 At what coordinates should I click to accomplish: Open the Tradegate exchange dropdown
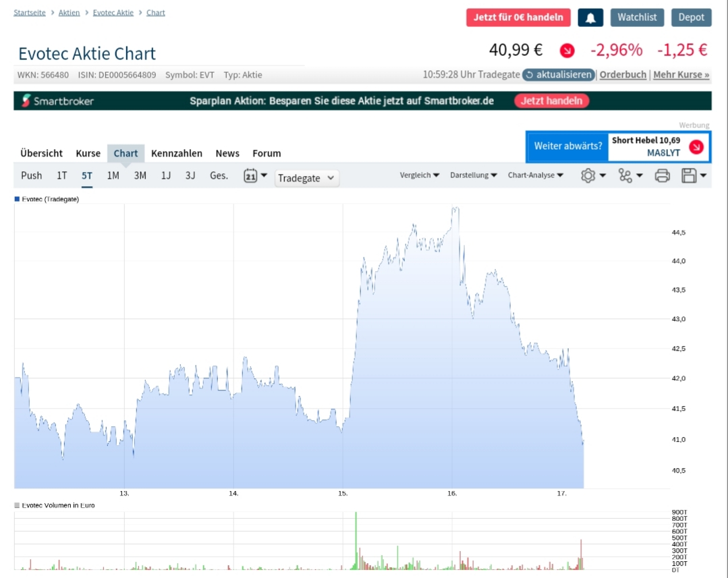(307, 178)
